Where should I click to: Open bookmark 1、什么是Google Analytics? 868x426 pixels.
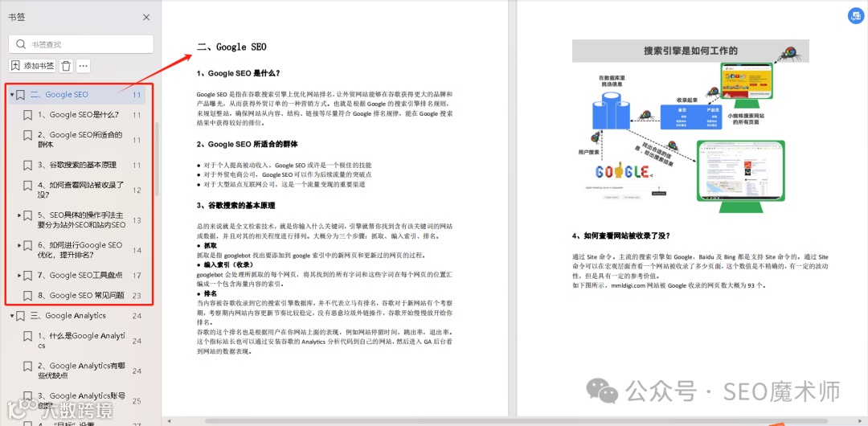(82, 341)
